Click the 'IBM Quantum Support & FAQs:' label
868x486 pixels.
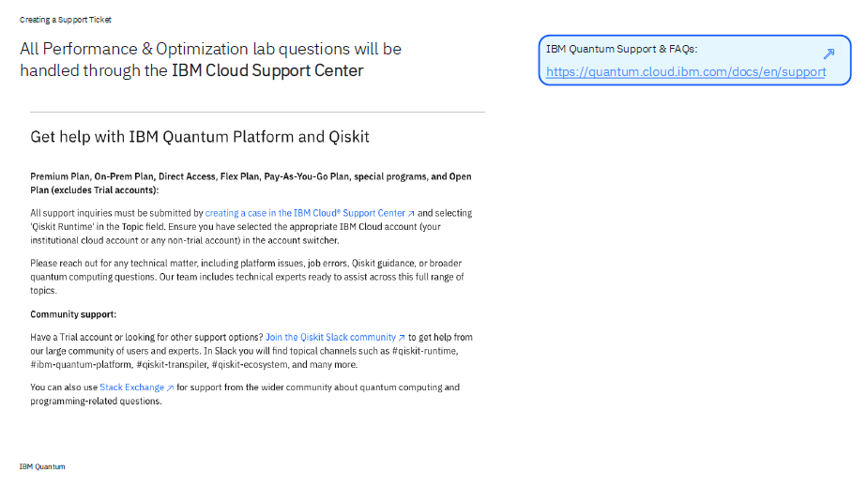(621, 49)
